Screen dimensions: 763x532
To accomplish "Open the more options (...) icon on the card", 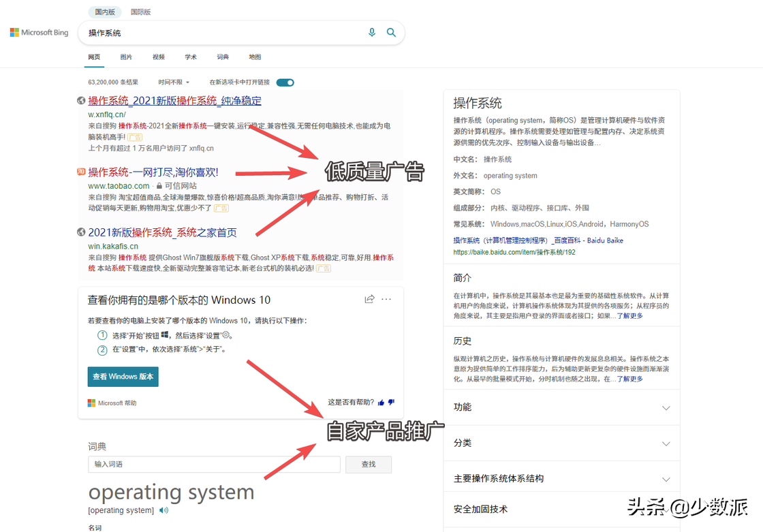I will pos(387,298).
